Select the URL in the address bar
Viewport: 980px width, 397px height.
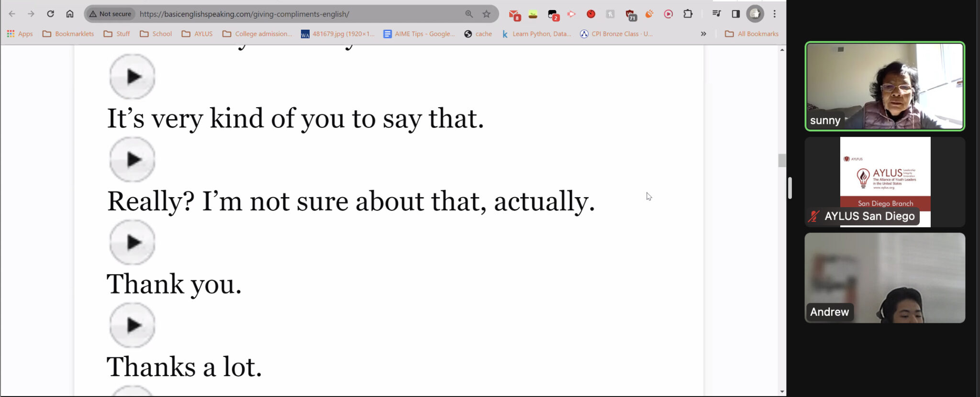pos(245,14)
